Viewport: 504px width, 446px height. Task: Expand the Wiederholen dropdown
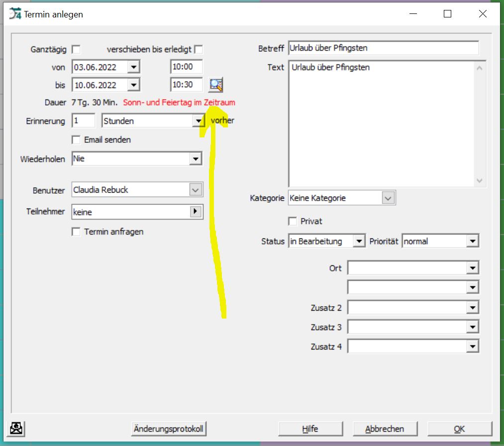196,159
